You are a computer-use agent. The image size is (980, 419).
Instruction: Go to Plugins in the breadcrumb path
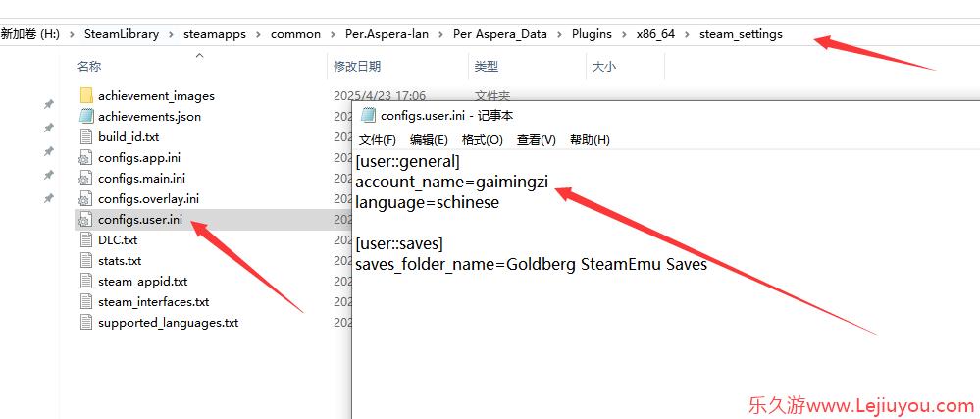592,34
